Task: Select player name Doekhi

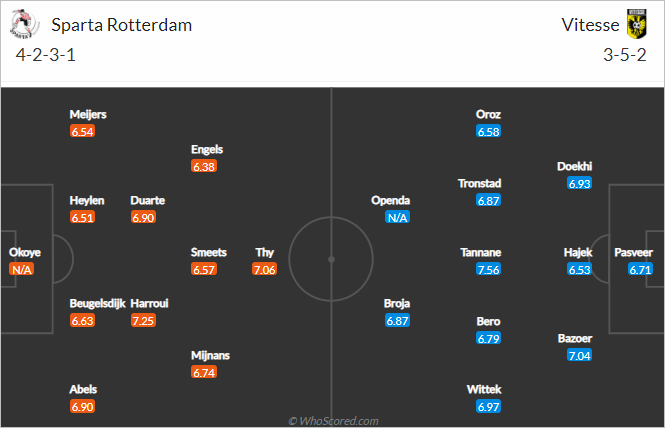Action: point(575,166)
